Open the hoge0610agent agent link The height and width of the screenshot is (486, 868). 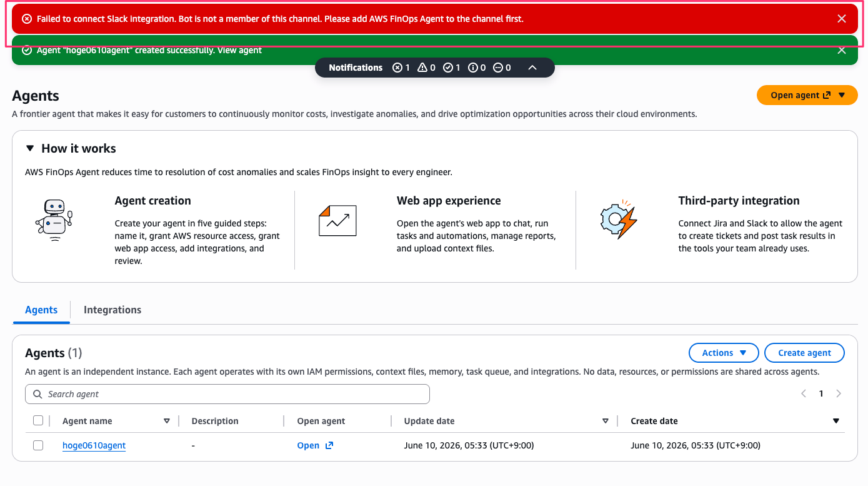click(x=94, y=446)
